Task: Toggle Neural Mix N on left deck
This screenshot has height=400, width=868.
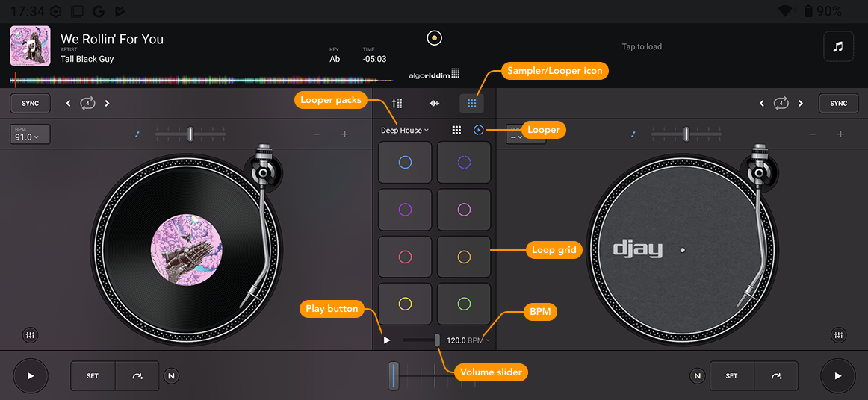Action: click(x=172, y=376)
